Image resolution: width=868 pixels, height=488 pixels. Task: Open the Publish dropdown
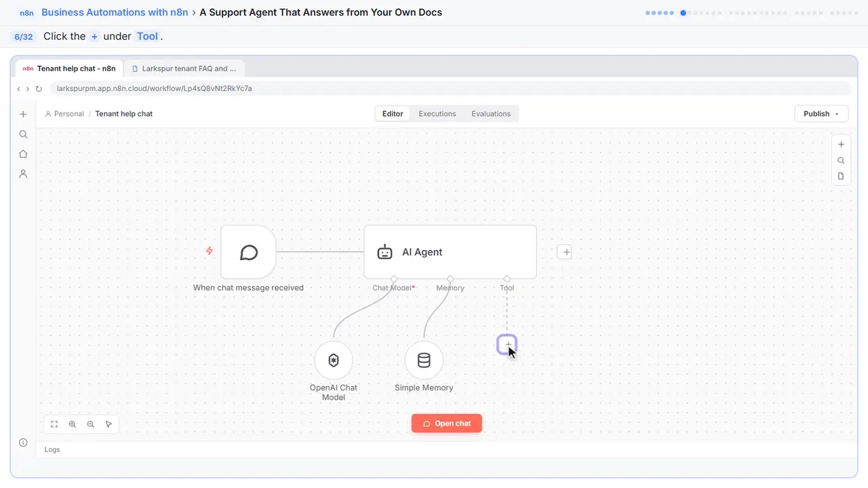point(821,114)
